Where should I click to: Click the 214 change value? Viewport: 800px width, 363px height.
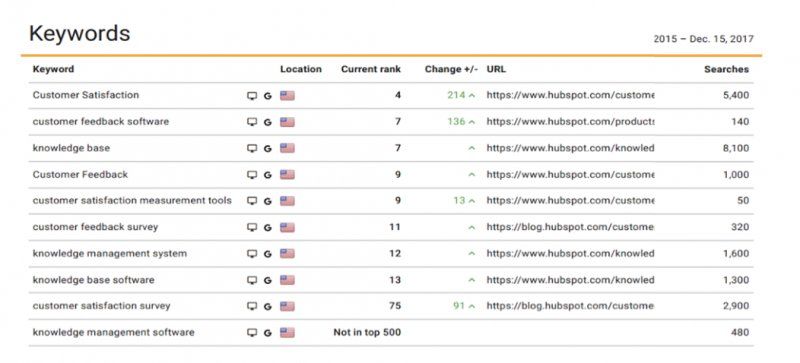click(456, 95)
